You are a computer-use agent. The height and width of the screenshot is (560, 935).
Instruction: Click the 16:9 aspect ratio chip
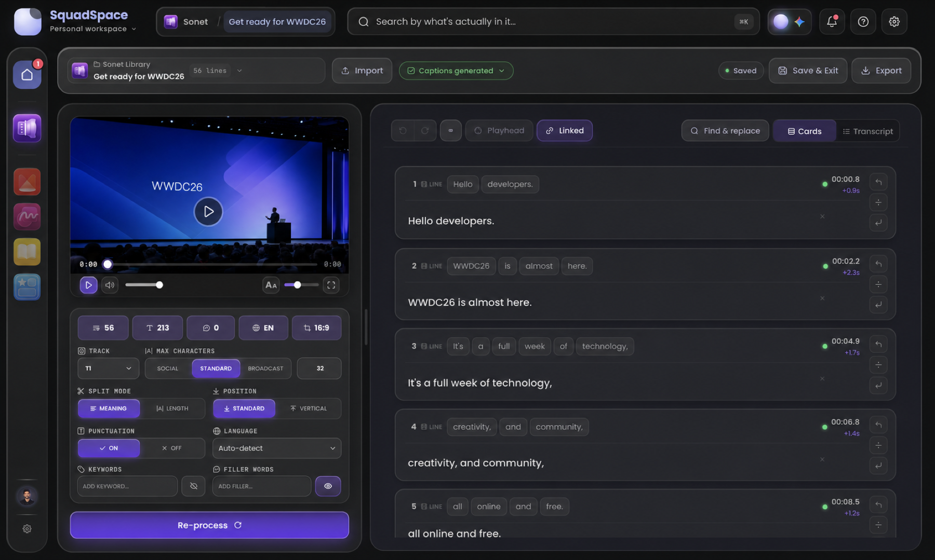click(316, 328)
